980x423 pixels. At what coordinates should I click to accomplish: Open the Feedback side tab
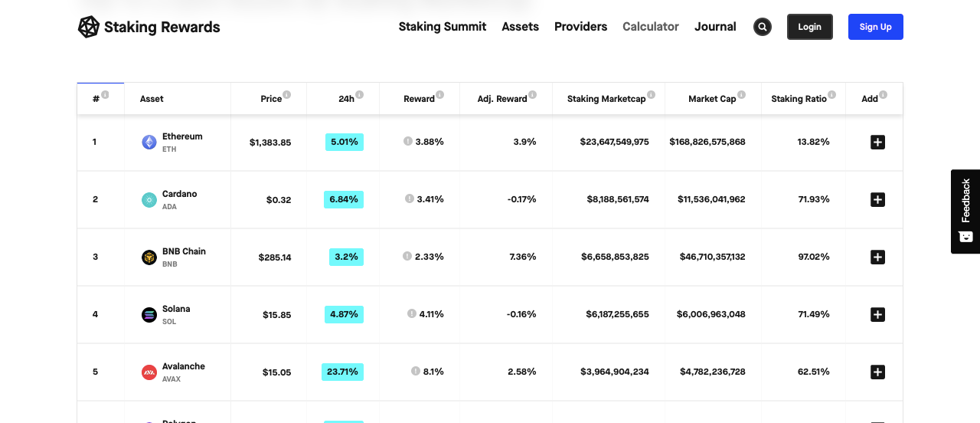(x=965, y=211)
